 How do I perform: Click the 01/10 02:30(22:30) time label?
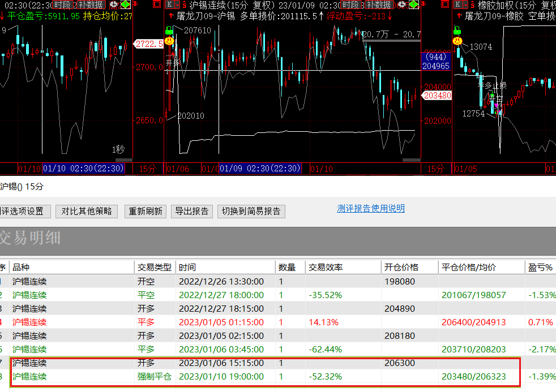pyautogui.click(x=84, y=168)
